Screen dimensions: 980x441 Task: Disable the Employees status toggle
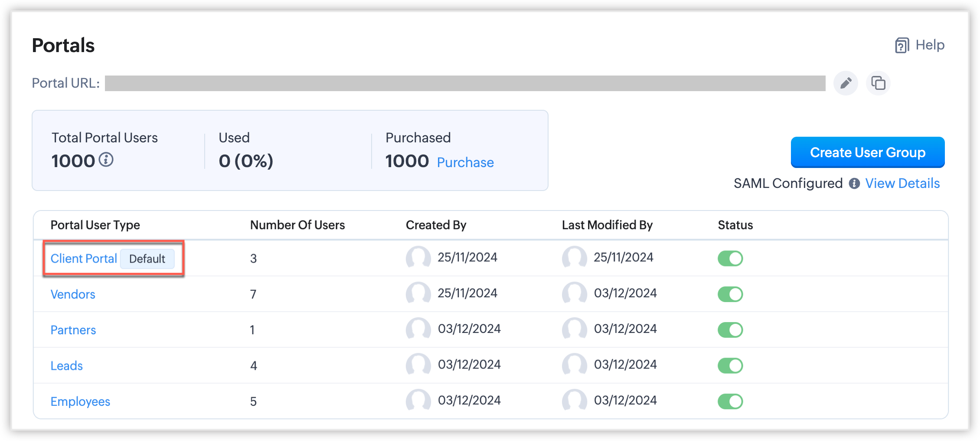[730, 402]
